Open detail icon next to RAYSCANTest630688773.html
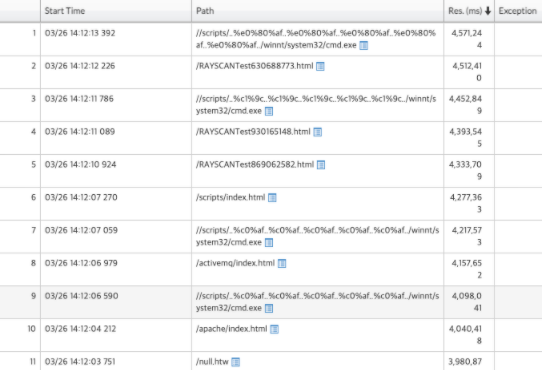The width and height of the screenshot is (542, 370). (320, 66)
